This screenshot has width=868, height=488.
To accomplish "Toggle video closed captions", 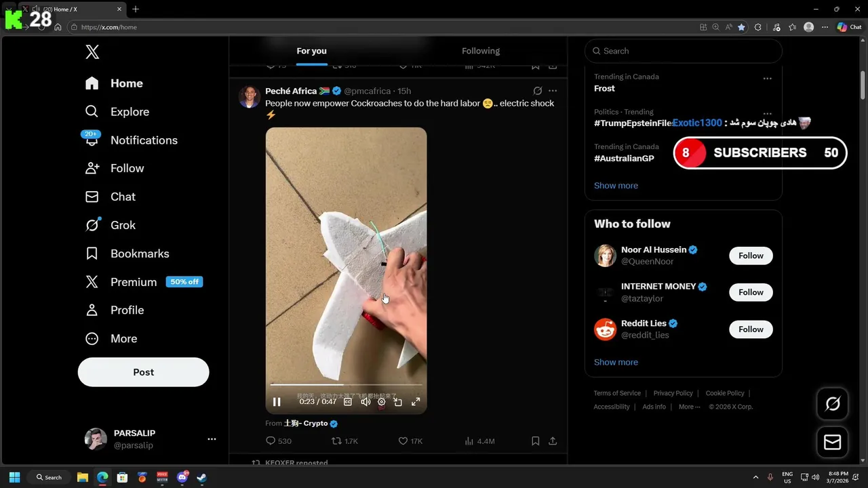I will [348, 402].
